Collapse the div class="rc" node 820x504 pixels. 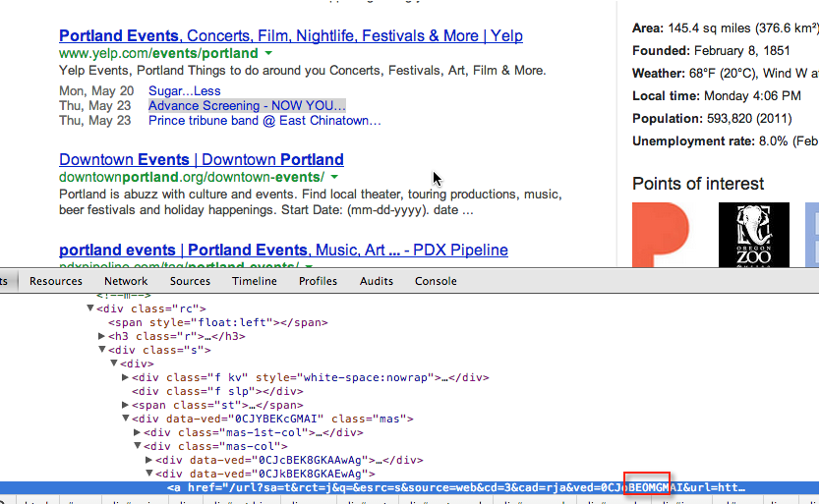point(90,308)
